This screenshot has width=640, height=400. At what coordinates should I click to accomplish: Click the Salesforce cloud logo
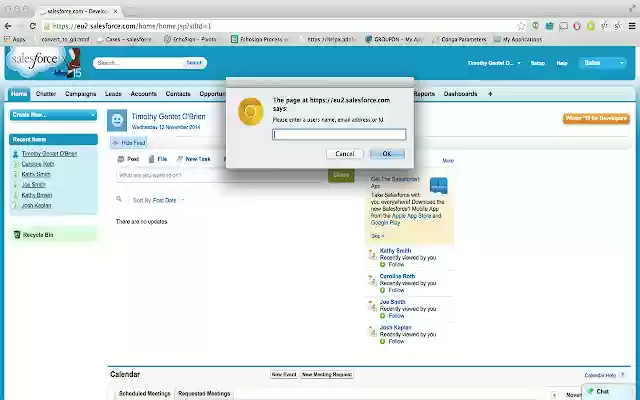point(35,61)
